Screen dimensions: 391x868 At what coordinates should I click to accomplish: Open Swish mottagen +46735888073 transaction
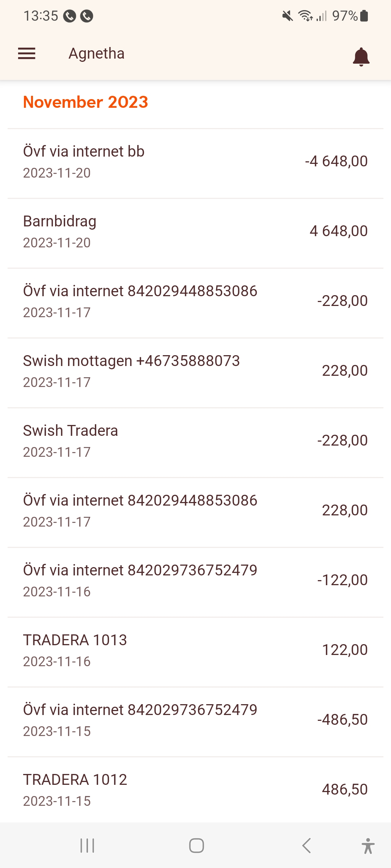[x=195, y=371]
